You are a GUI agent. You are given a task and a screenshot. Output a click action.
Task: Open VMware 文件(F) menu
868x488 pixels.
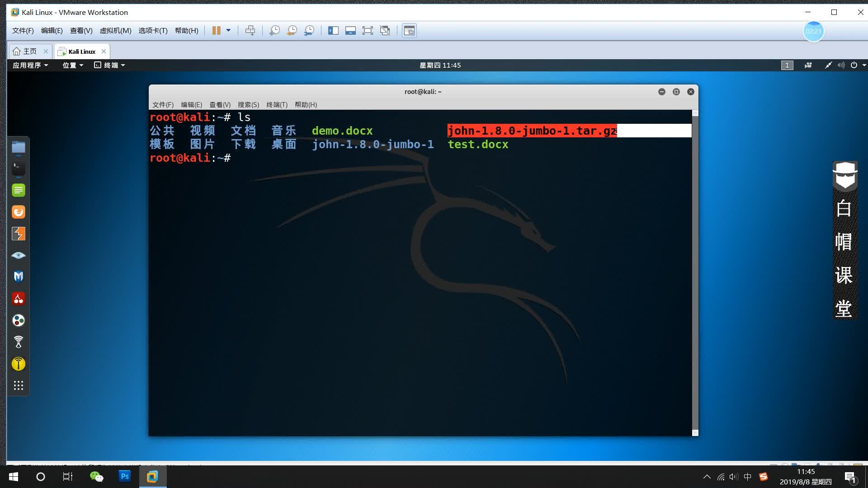point(23,30)
